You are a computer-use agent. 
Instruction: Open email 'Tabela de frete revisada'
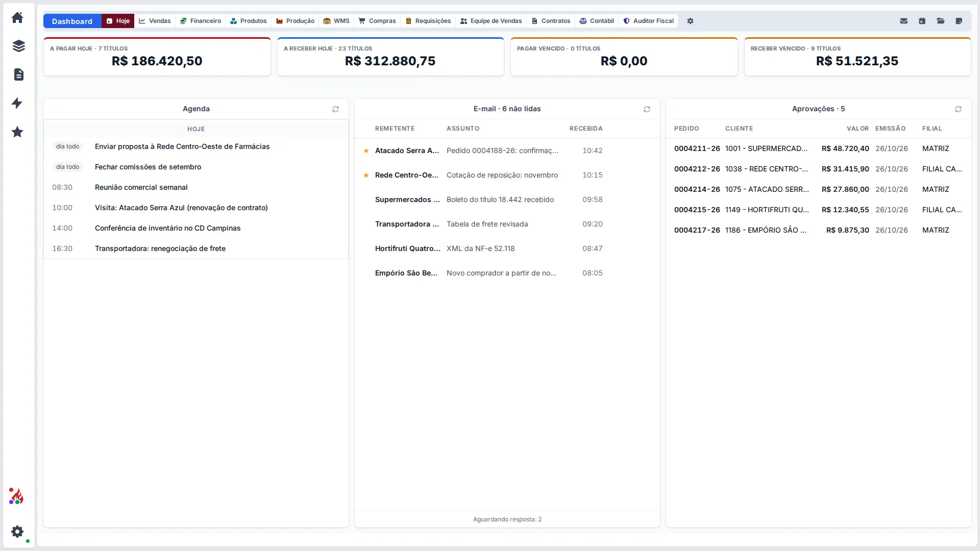[x=507, y=224]
